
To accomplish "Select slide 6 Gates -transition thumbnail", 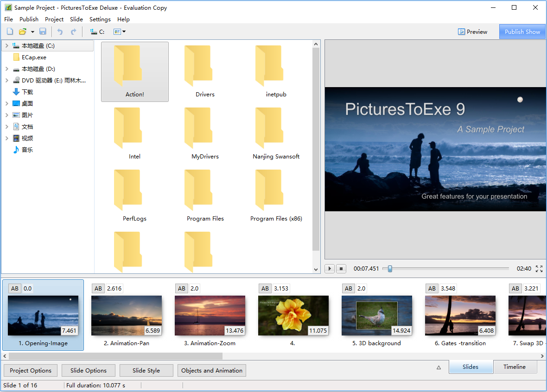I will 460,315.
